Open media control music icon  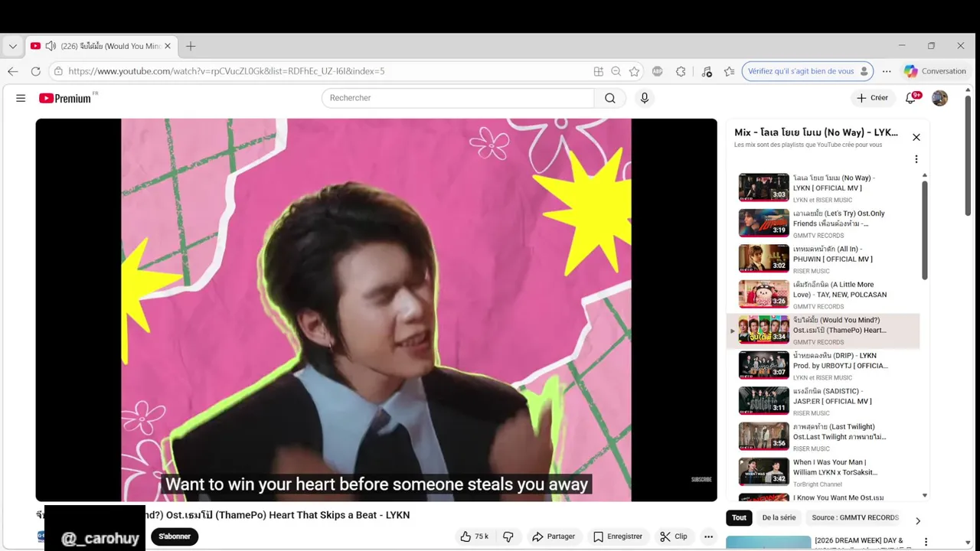(x=707, y=71)
